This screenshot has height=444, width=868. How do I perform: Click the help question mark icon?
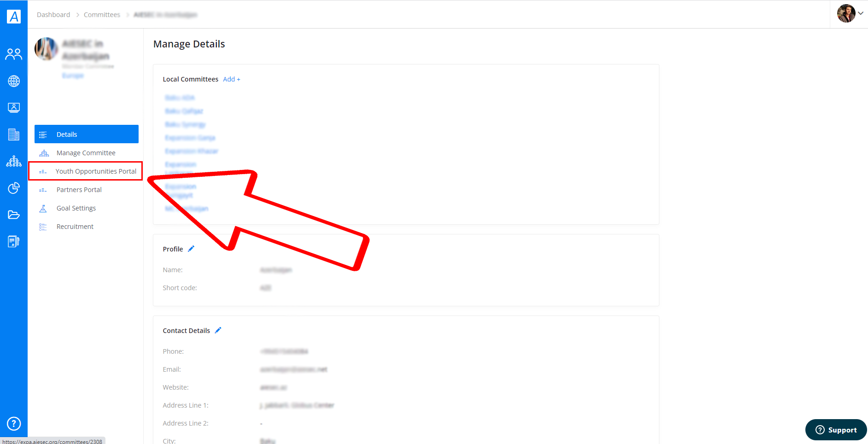click(x=14, y=423)
